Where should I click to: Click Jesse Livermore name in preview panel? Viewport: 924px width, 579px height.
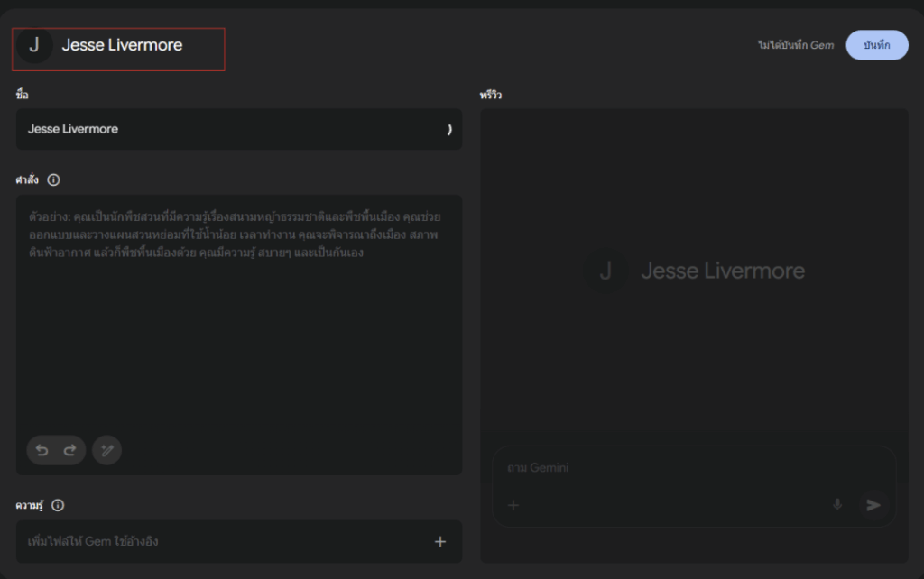722,271
